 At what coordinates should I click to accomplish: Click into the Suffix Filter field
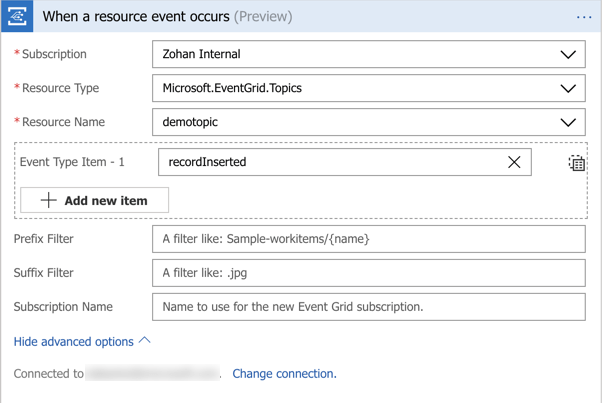[369, 273]
